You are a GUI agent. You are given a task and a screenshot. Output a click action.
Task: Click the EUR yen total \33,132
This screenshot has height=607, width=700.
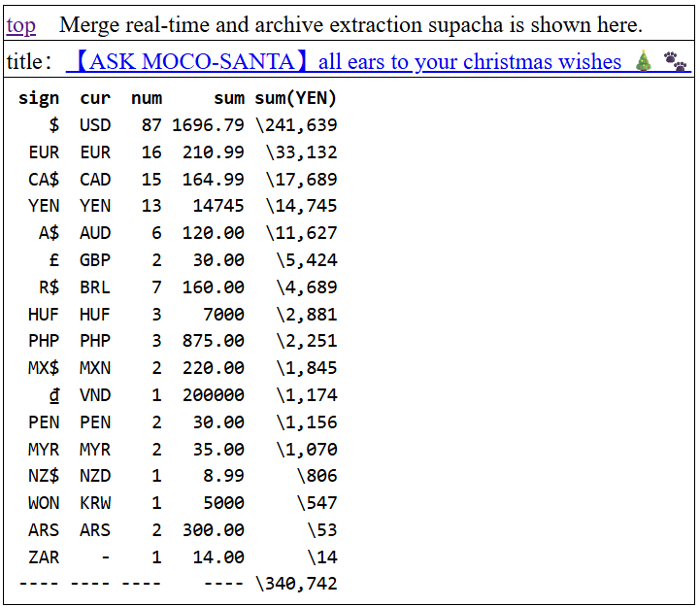click(x=301, y=152)
